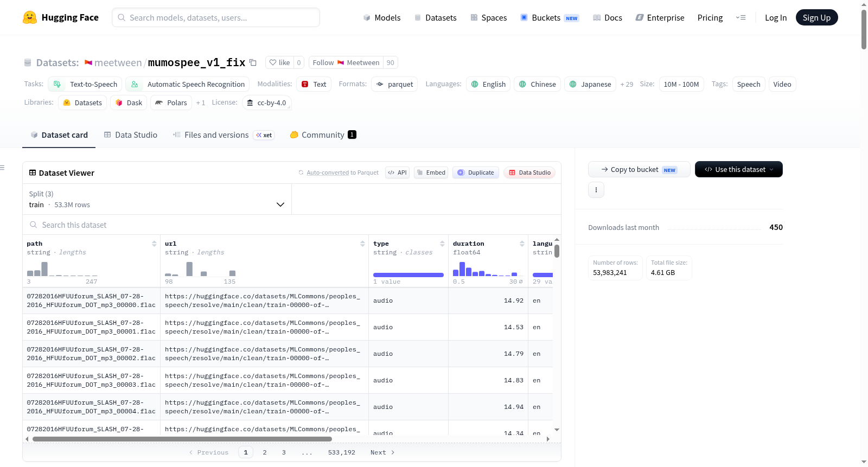Sort the type column using the sort arrows
Image resolution: width=868 pixels, height=467 pixels.
tap(442, 244)
